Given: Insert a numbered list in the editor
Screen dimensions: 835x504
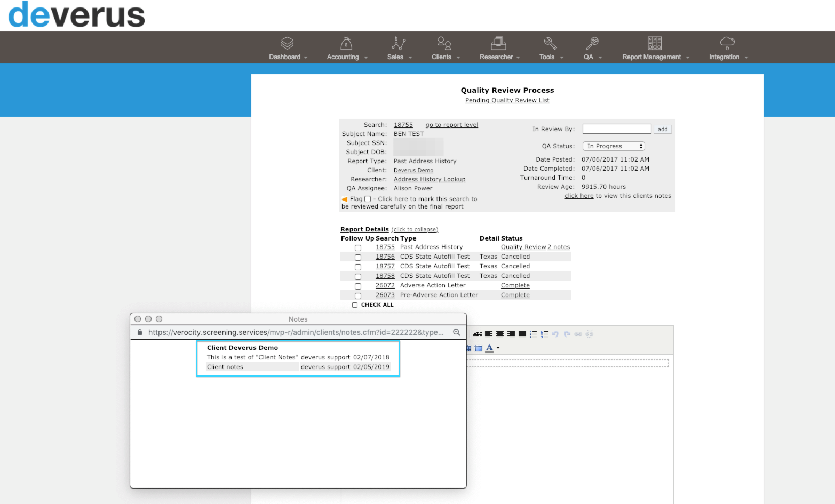Looking at the screenshot, I should click(x=544, y=334).
